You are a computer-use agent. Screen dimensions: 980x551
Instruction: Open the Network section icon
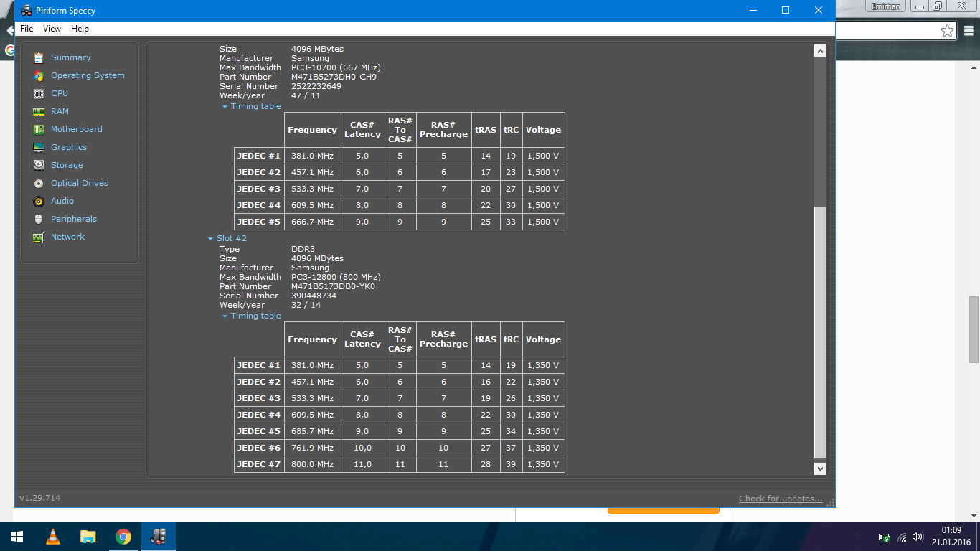click(39, 237)
